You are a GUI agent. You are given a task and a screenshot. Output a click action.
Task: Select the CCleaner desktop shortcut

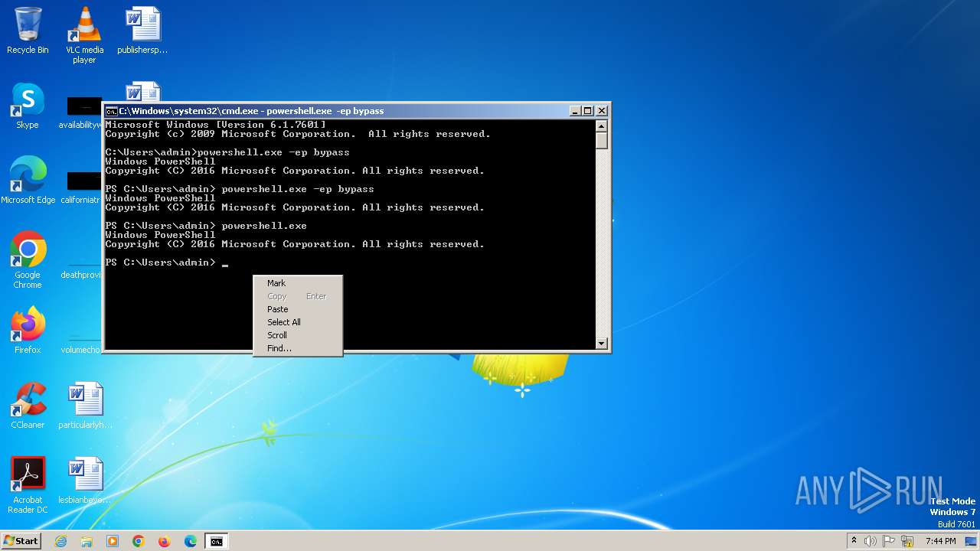(28, 406)
